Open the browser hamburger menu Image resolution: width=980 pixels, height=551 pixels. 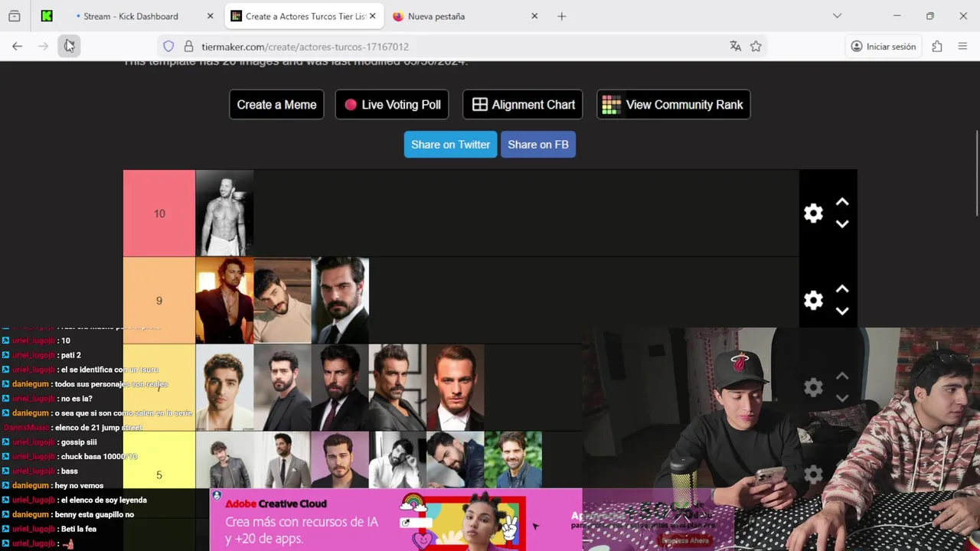(962, 47)
